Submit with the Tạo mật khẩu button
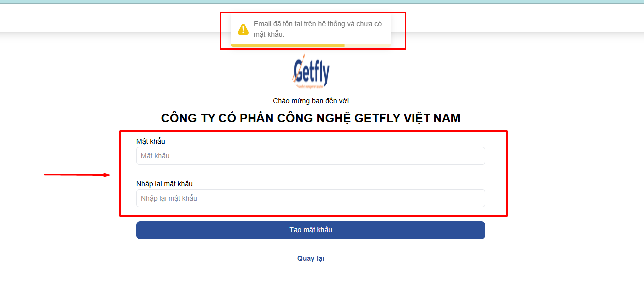Screen dimensions: 644x297 pos(310,230)
